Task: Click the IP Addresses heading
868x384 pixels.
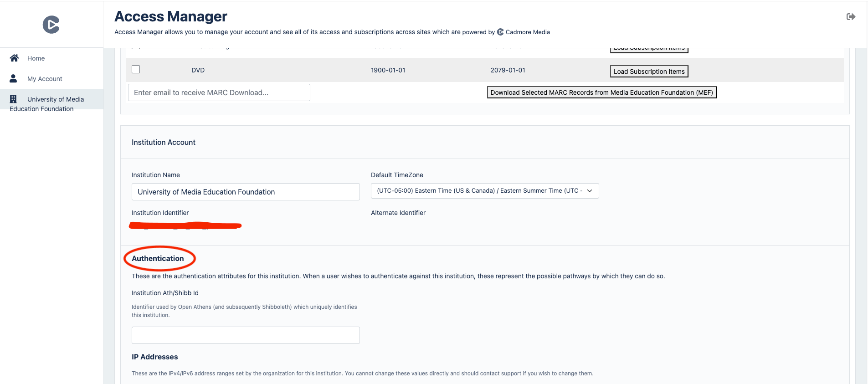Action: coord(155,357)
